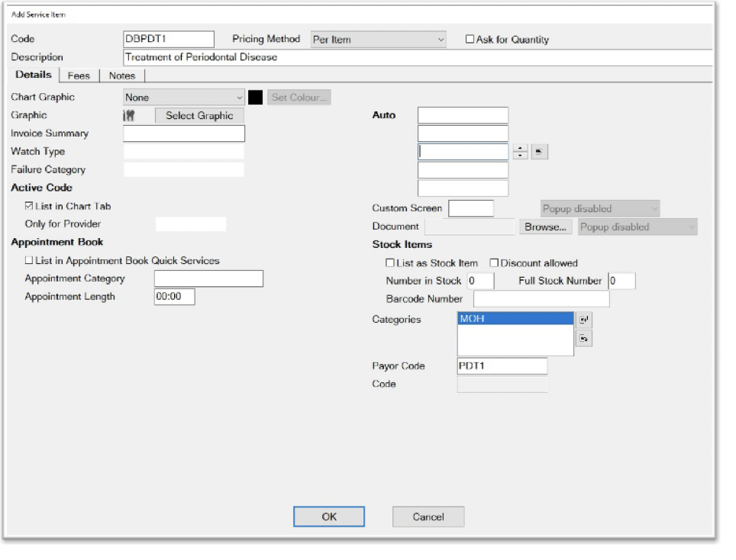This screenshot has height=560, width=736.
Task: Click the black color square beside Chart Graphic
Action: click(256, 97)
